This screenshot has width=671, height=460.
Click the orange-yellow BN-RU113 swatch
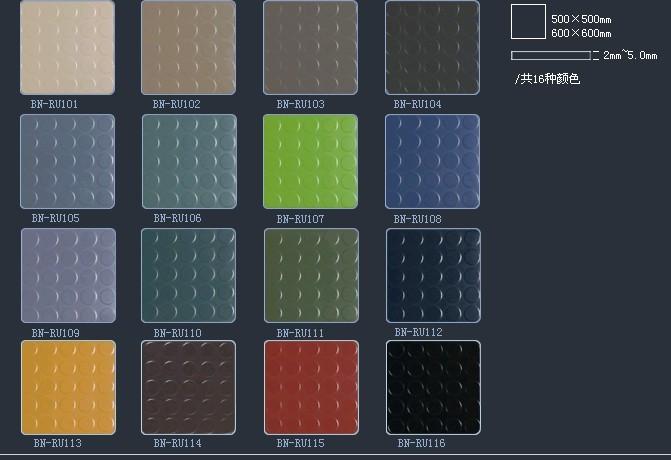(x=68, y=387)
